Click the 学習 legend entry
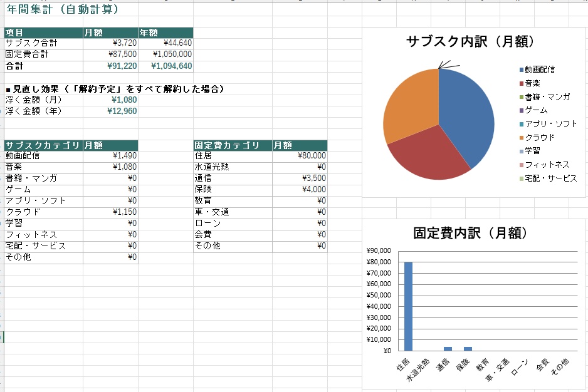Viewport: 588px width, 392px height. click(530, 151)
